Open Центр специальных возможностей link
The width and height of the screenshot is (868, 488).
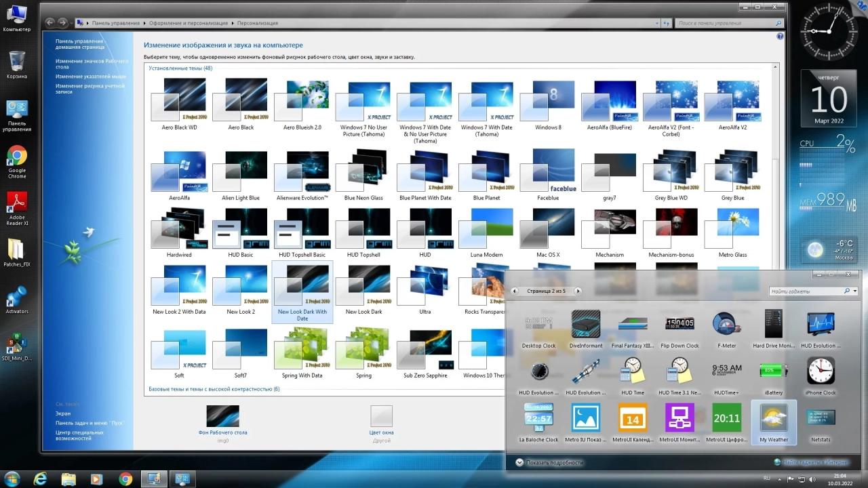pyautogui.click(x=79, y=435)
